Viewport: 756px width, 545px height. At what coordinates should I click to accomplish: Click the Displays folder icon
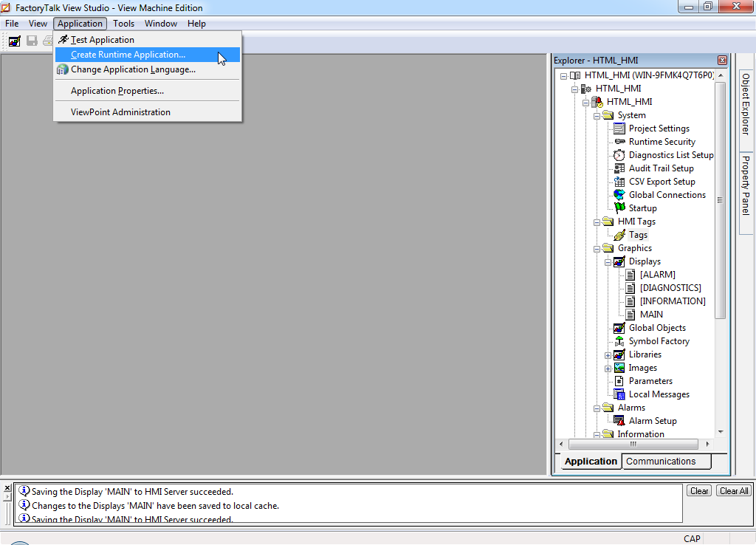tap(619, 261)
